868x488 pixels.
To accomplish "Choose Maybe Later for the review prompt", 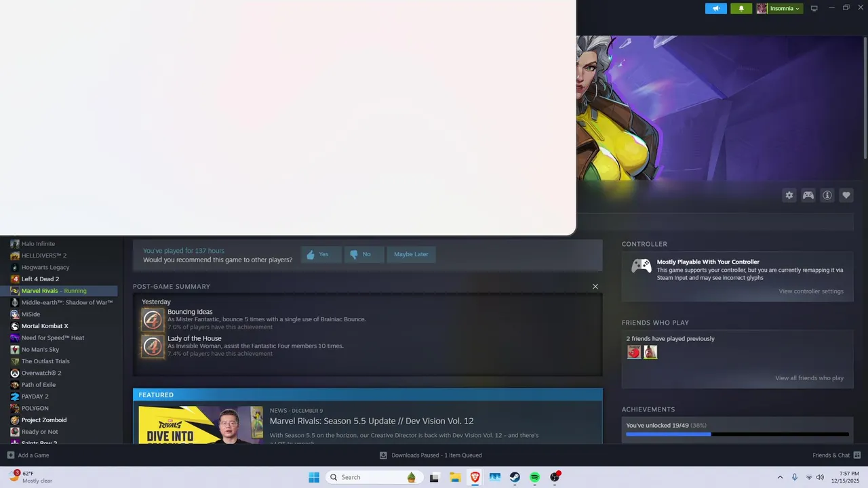I will coord(411,254).
